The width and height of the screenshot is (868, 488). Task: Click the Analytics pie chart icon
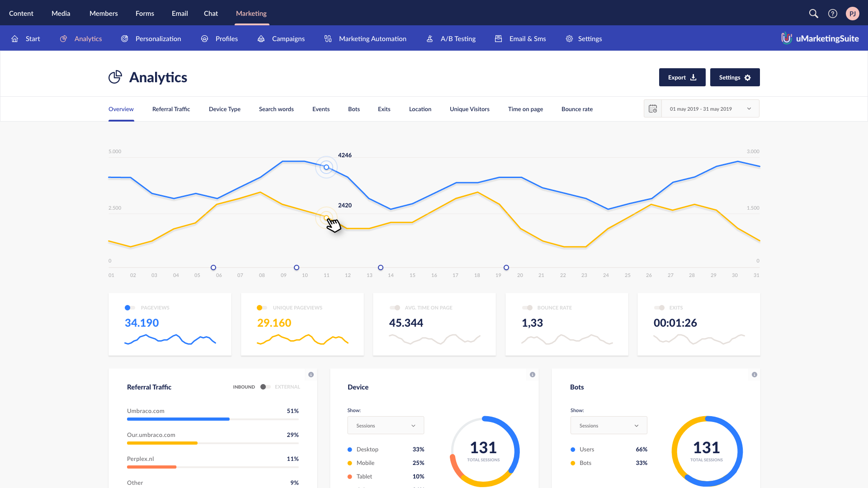[116, 76]
